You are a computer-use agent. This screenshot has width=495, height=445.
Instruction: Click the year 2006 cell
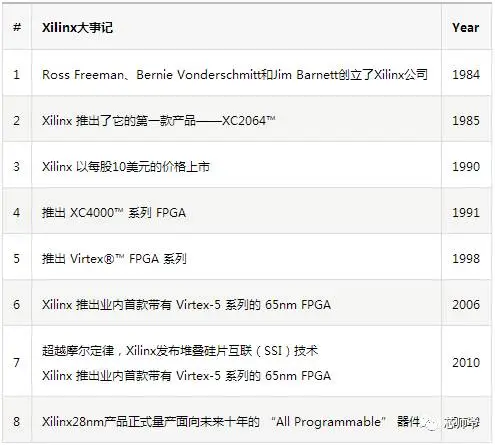click(x=466, y=303)
